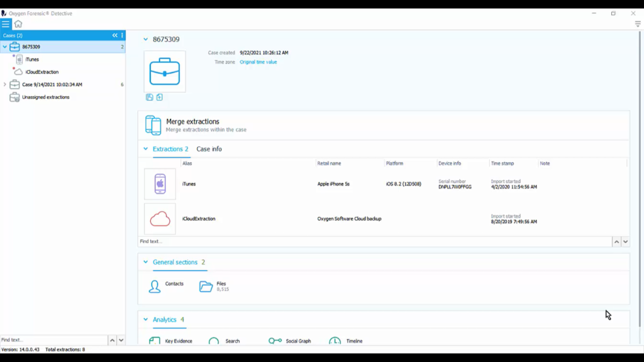
Task: Collapse the General sections chevron
Action: tap(145, 262)
